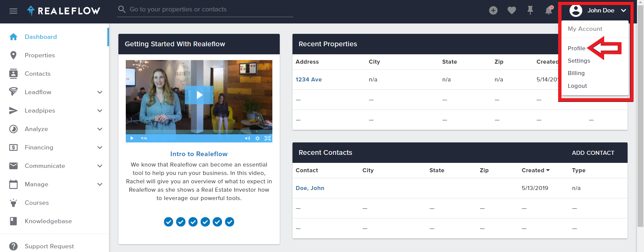Click the sixth blue checkmark circle
This screenshot has width=644, height=252.
(229, 222)
